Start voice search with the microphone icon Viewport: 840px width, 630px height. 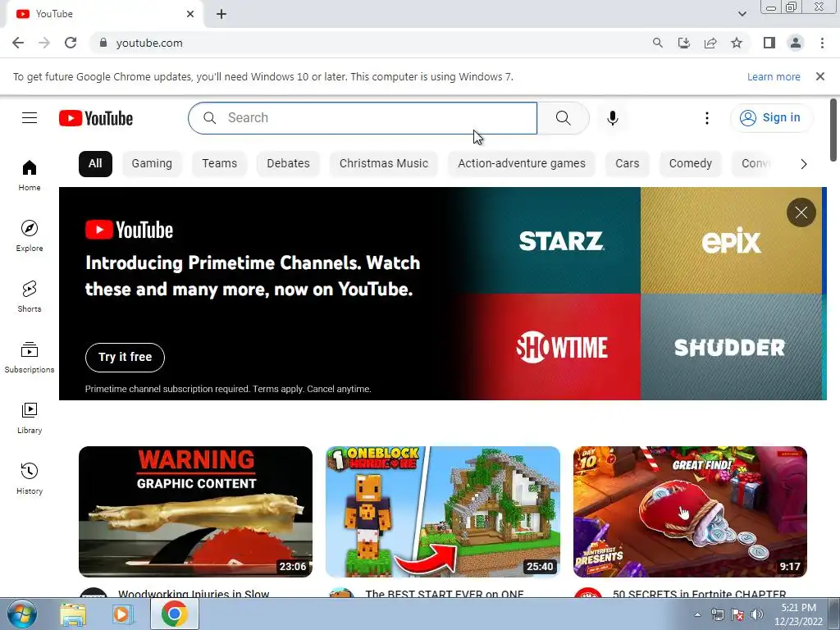coord(612,118)
